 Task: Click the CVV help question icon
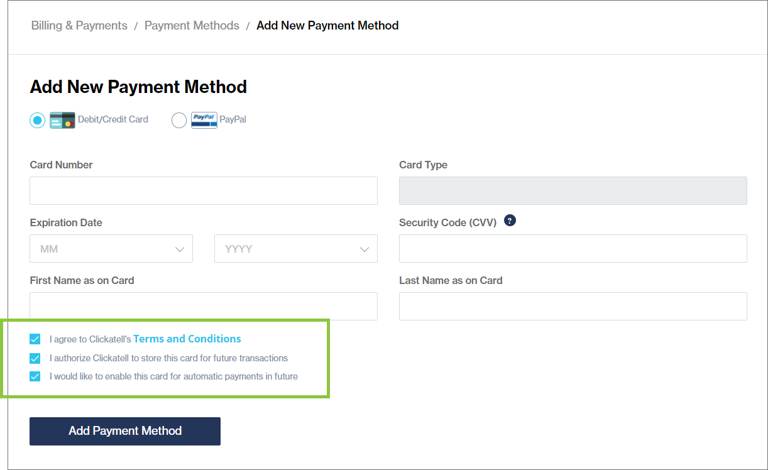(x=510, y=221)
